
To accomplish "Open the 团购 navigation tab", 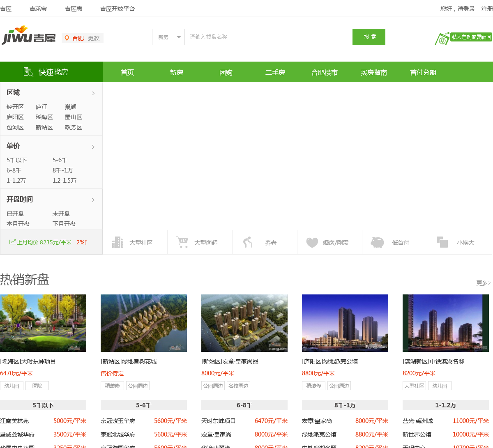I will coord(226,72).
